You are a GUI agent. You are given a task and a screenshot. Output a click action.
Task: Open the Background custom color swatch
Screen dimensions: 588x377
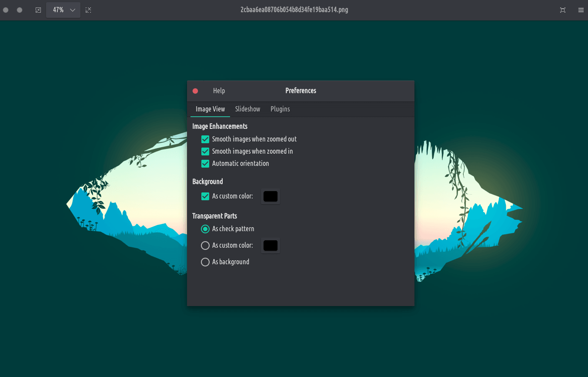click(x=270, y=196)
